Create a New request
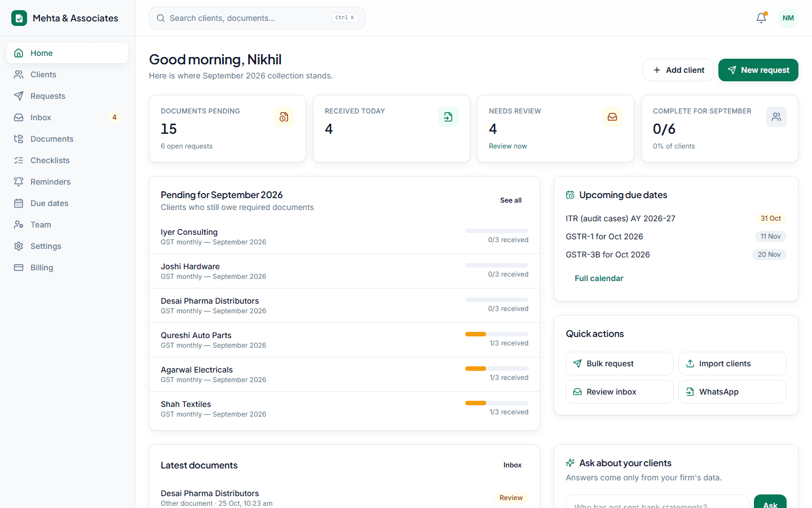 [758, 70]
